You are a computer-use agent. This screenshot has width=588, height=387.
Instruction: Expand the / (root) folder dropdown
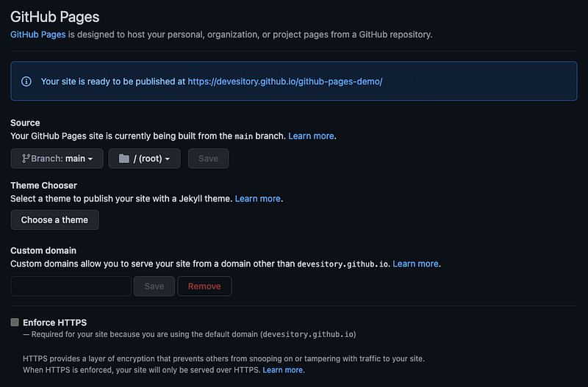144,159
